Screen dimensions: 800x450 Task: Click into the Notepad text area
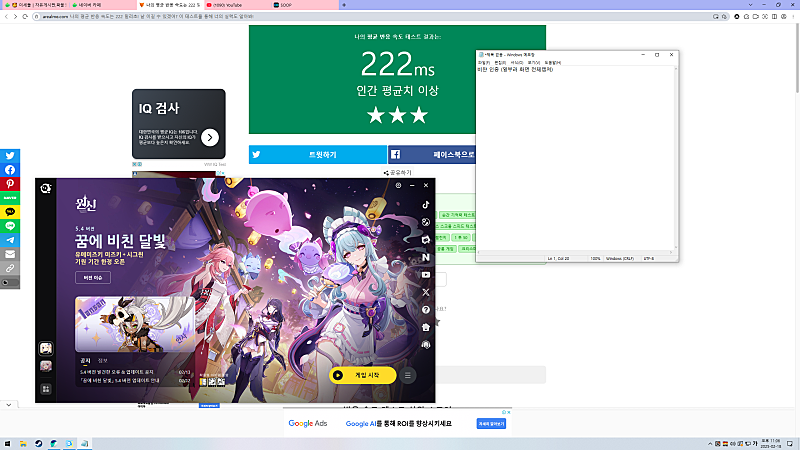575,158
